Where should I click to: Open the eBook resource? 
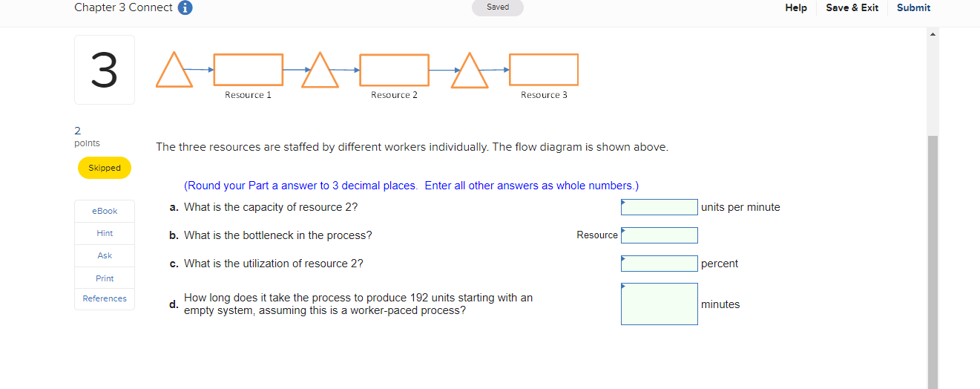pyautogui.click(x=105, y=211)
